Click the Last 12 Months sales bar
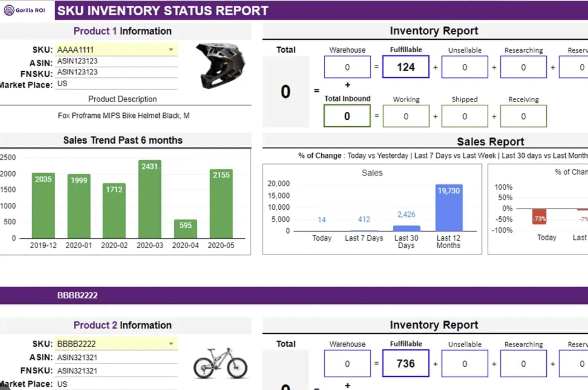Image resolution: width=588 pixels, height=390 pixels. click(449, 208)
